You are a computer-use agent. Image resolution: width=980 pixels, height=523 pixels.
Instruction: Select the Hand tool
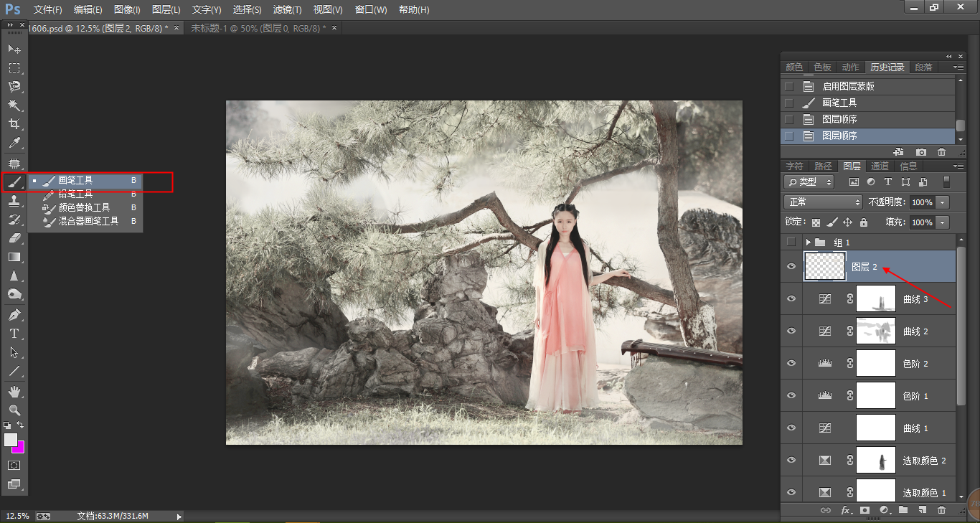tap(14, 392)
